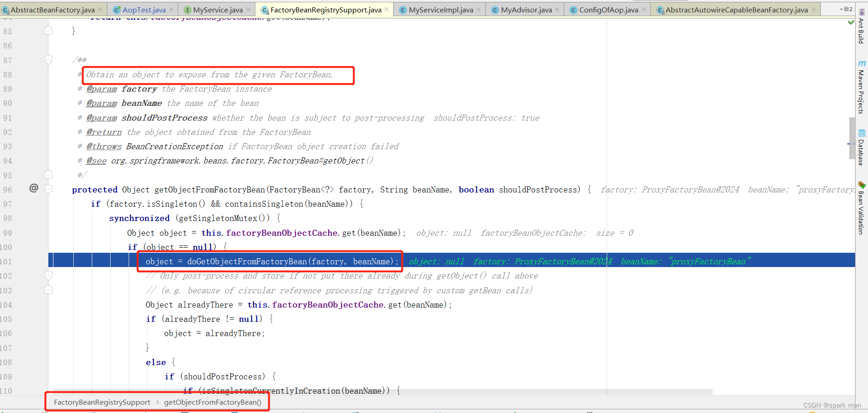
Task: Switch to the ConfigOfAop.java tab
Action: [608, 10]
